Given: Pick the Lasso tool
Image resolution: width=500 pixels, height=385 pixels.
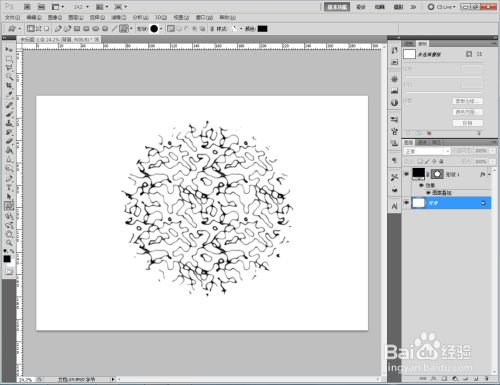Looking at the screenshot, I should [9, 68].
